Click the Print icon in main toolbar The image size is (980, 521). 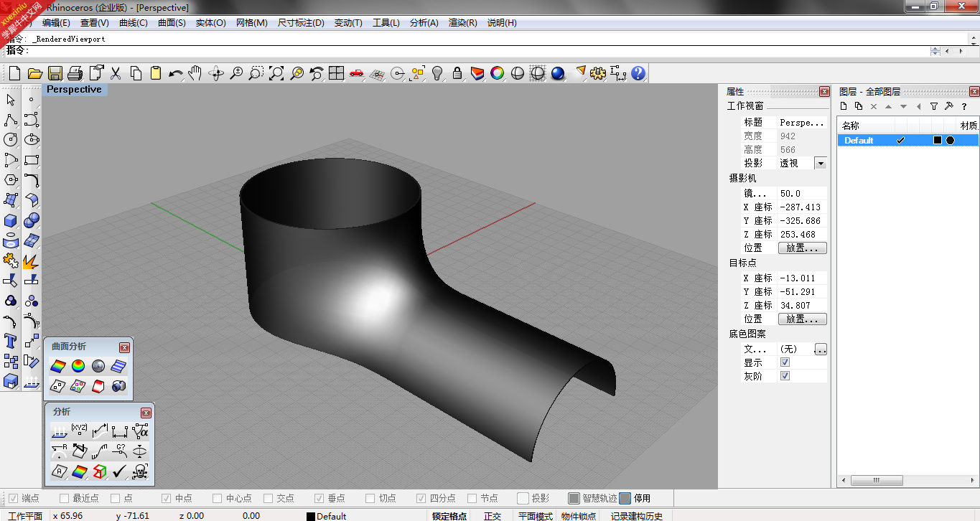pyautogui.click(x=75, y=73)
